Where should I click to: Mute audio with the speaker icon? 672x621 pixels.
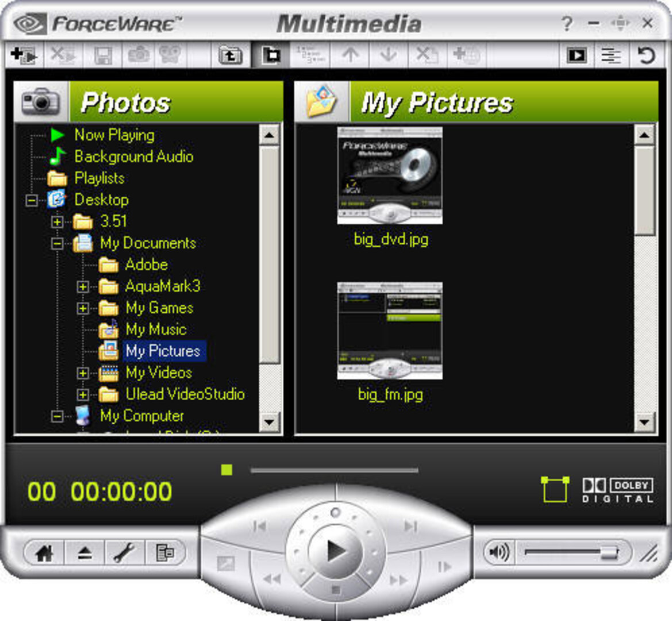(499, 552)
